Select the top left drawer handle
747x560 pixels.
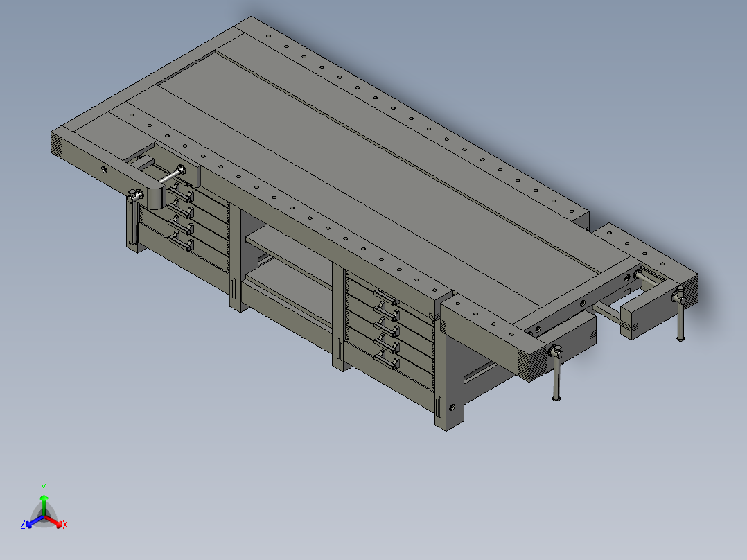(182, 193)
